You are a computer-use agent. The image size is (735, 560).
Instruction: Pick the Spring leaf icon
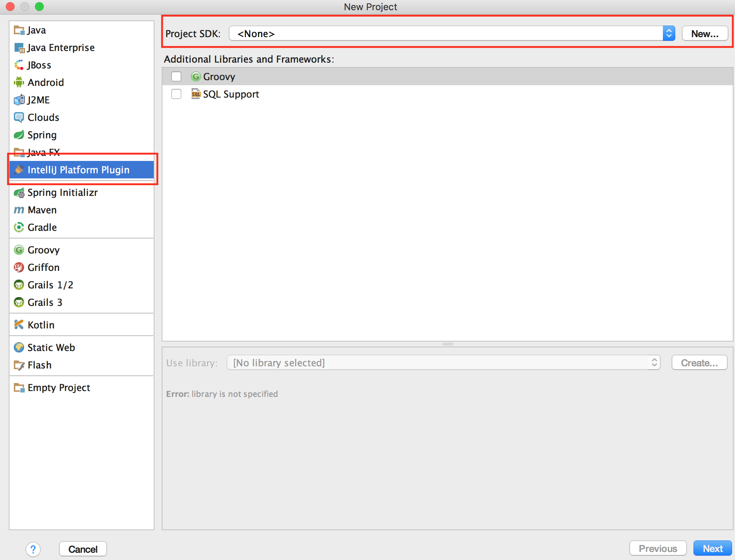(19, 135)
